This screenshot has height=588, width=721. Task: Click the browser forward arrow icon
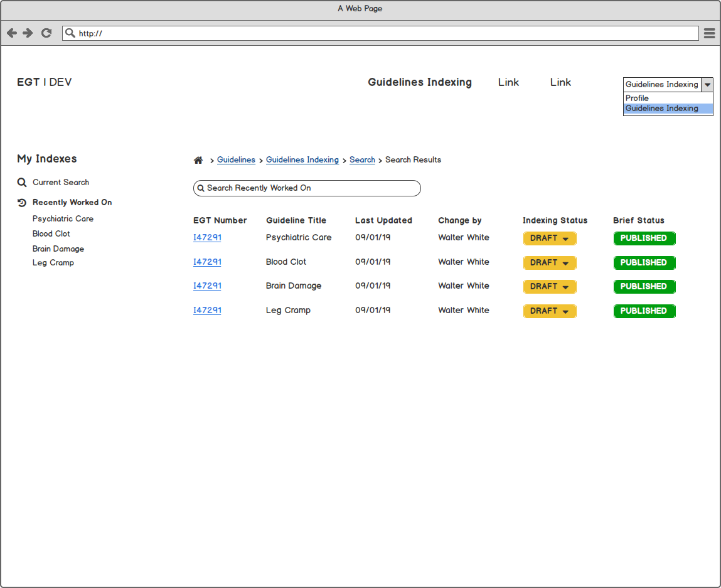coord(28,33)
